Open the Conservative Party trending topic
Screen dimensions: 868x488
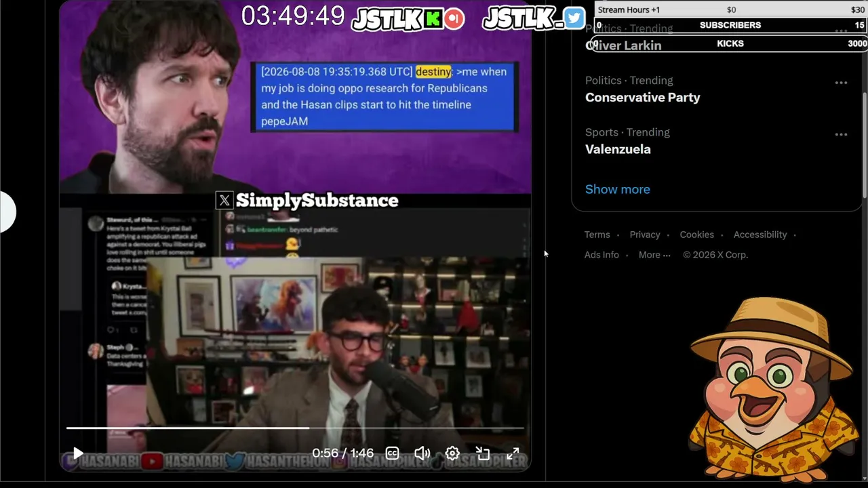(642, 98)
